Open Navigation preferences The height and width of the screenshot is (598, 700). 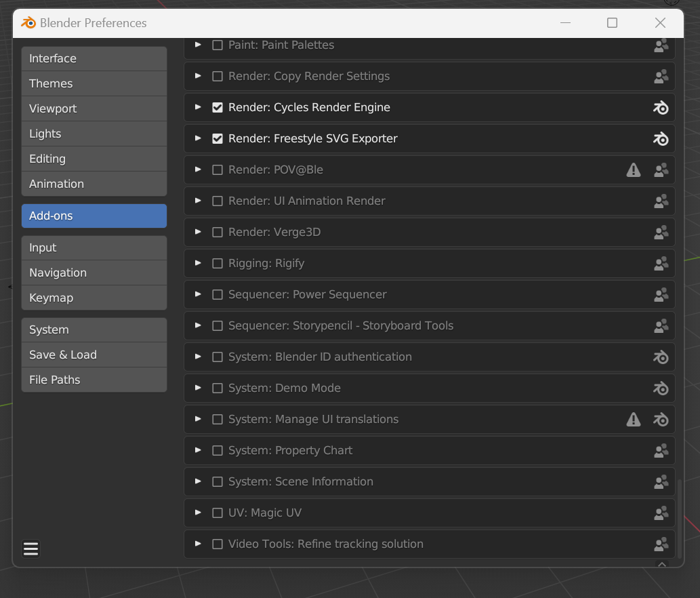(x=94, y=273)
